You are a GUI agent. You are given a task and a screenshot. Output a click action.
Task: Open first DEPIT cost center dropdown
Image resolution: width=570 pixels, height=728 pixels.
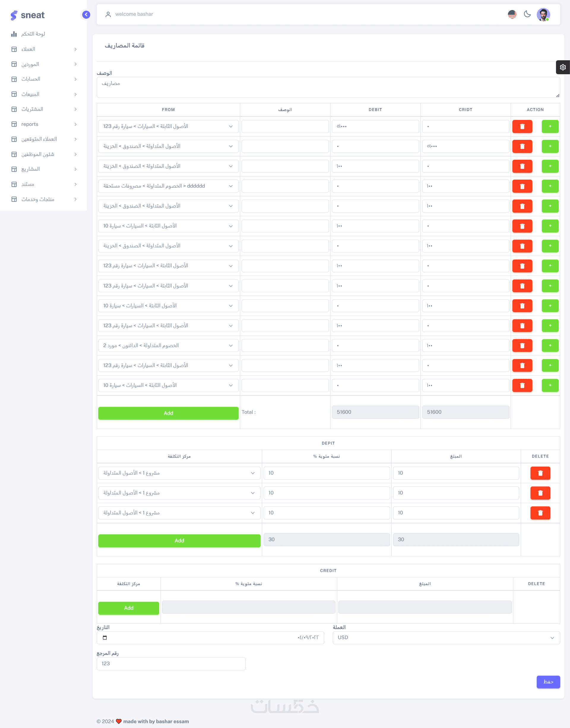179,473
